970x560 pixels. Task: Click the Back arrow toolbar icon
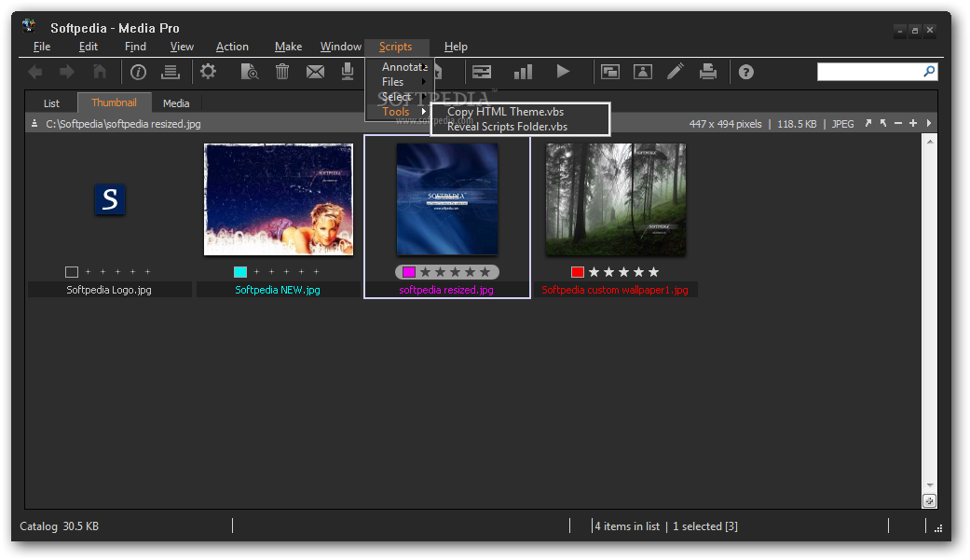[35, 73]
